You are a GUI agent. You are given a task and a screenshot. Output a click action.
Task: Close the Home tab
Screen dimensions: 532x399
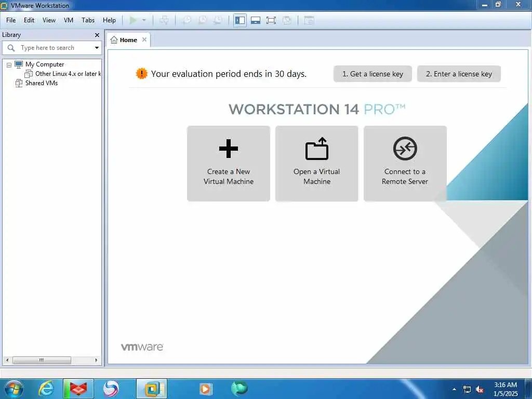pos(144,39)
